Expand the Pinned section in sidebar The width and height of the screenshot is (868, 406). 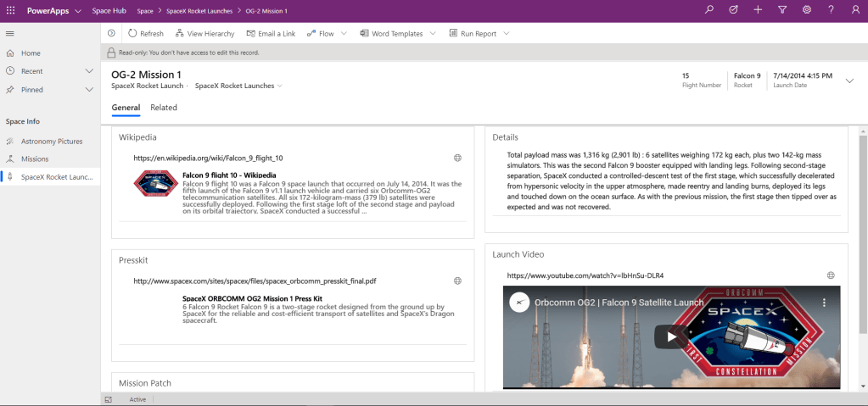89,90
